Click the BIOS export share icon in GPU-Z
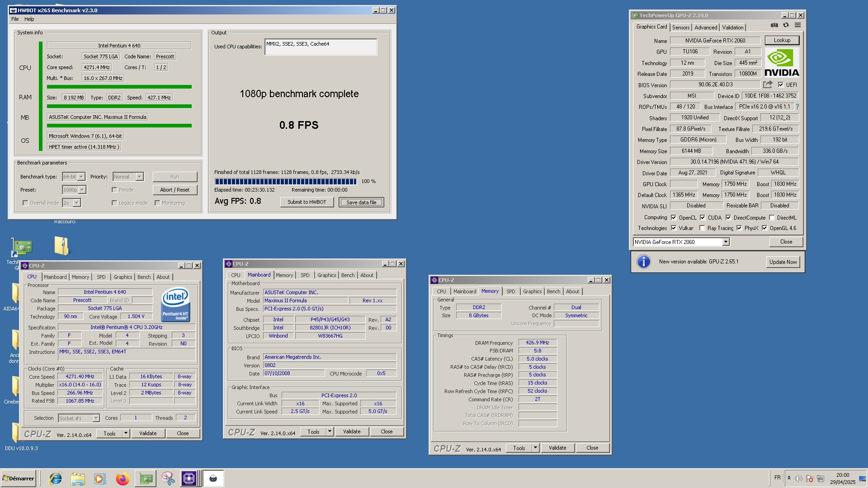868x488 pixels. click(768, 84)
